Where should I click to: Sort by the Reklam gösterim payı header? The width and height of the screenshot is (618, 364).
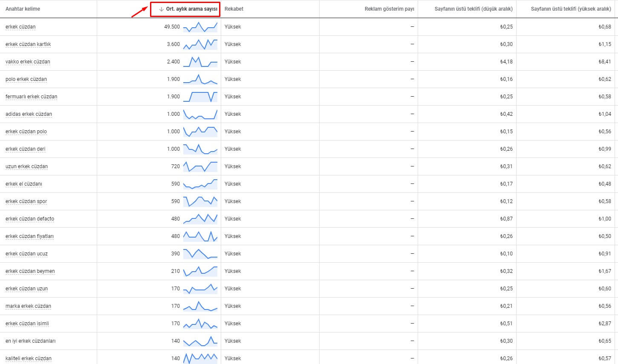[389, 9]
